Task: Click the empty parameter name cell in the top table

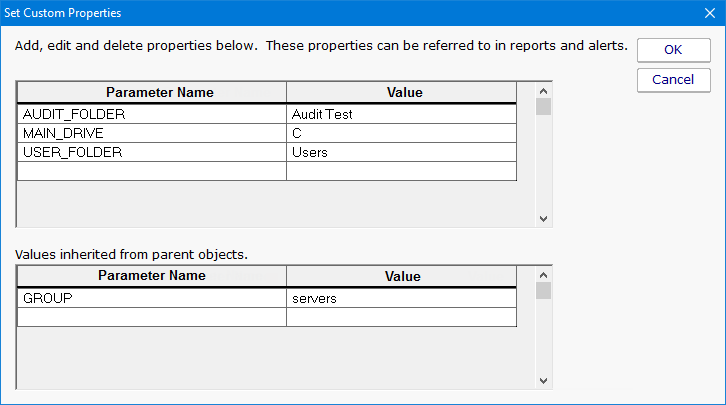Action: pos(152,171)
